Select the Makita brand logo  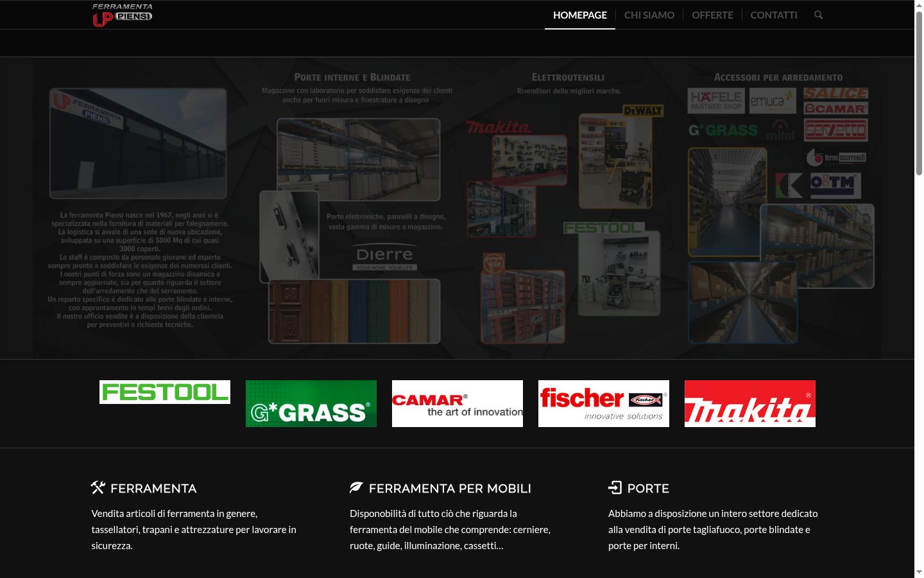[750, 403]
